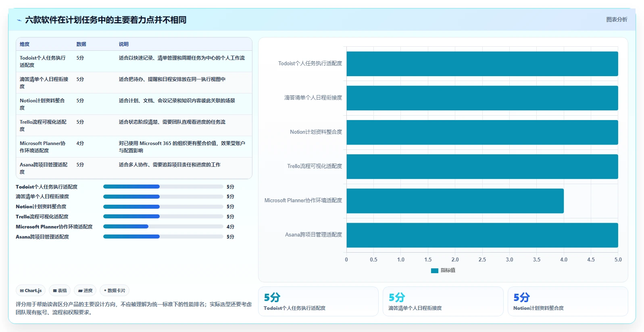Image resolution: width=644 pixels, height=332 pixels.
Task: Click the footnote starting 评分用于帮助读者
Action: coord(134,308)
